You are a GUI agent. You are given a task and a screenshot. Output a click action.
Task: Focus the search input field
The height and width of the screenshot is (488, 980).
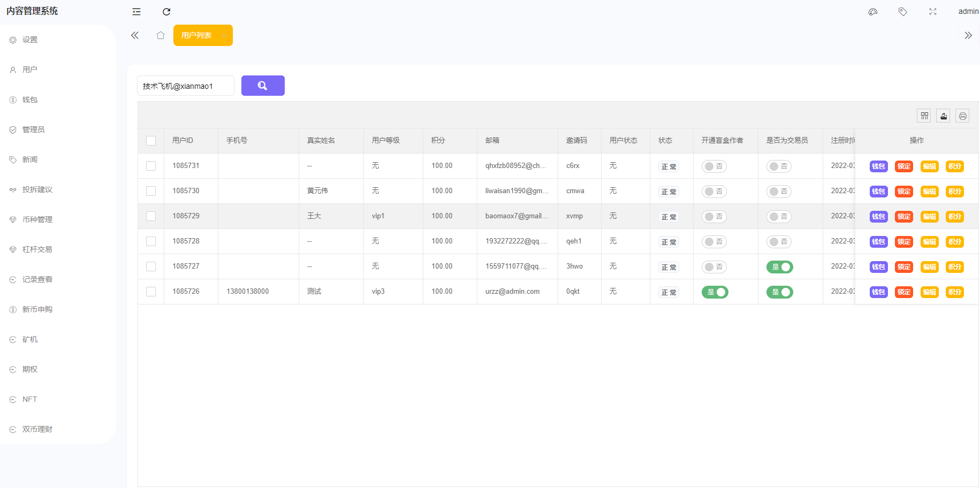(186, 86)
